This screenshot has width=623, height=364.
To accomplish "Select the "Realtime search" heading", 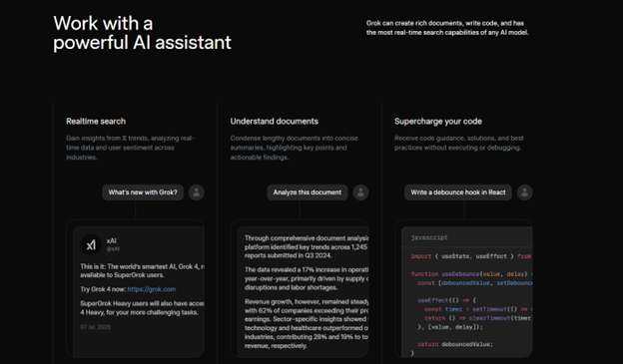I will click(x=96, y=122).
